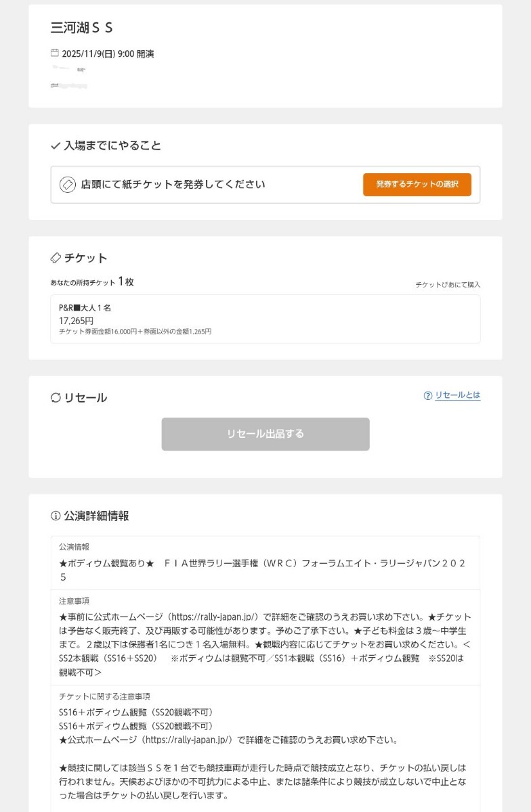Click the 17,265円 ticket price
The height and width of the screenshot is (812, 531).
(77, 321)
